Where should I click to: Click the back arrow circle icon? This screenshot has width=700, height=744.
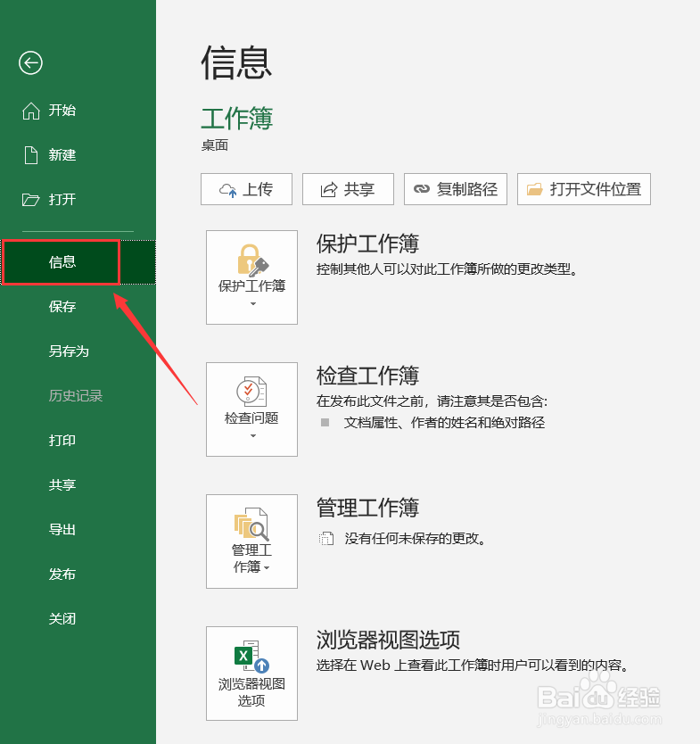click(x=31, y=62)
